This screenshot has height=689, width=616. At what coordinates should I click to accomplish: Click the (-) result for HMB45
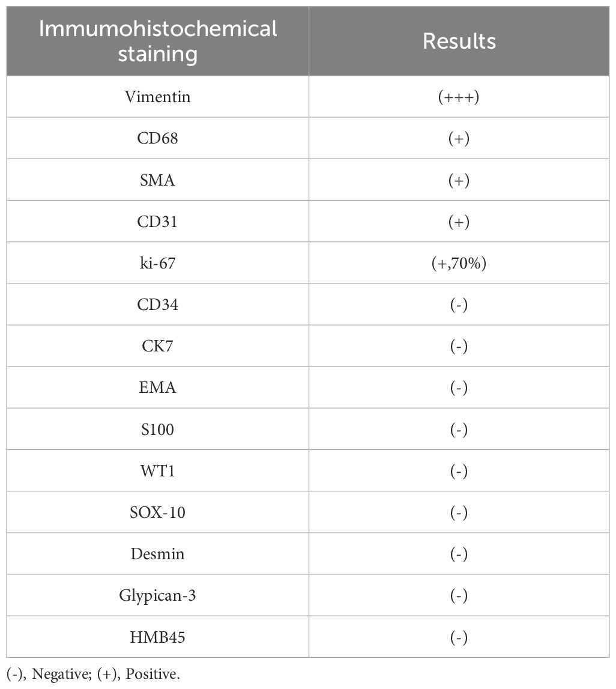pyautogui.click(x=459, y=637)
